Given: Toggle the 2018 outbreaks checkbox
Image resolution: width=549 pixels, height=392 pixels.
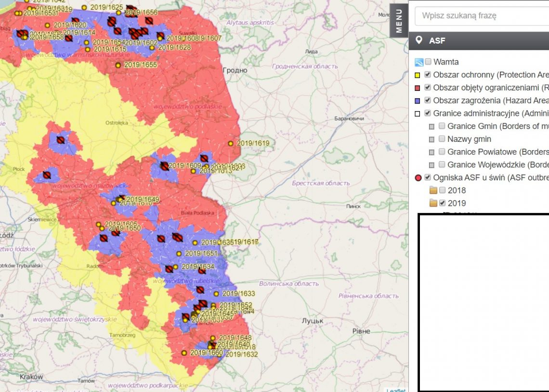Looking at the screenshot, I should coord(442,190).
